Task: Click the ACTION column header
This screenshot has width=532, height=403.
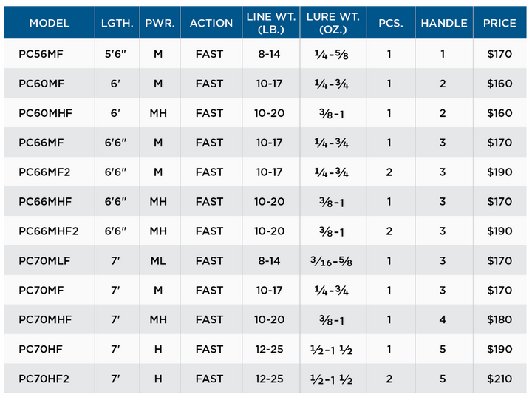Action: tap(211, 23)
